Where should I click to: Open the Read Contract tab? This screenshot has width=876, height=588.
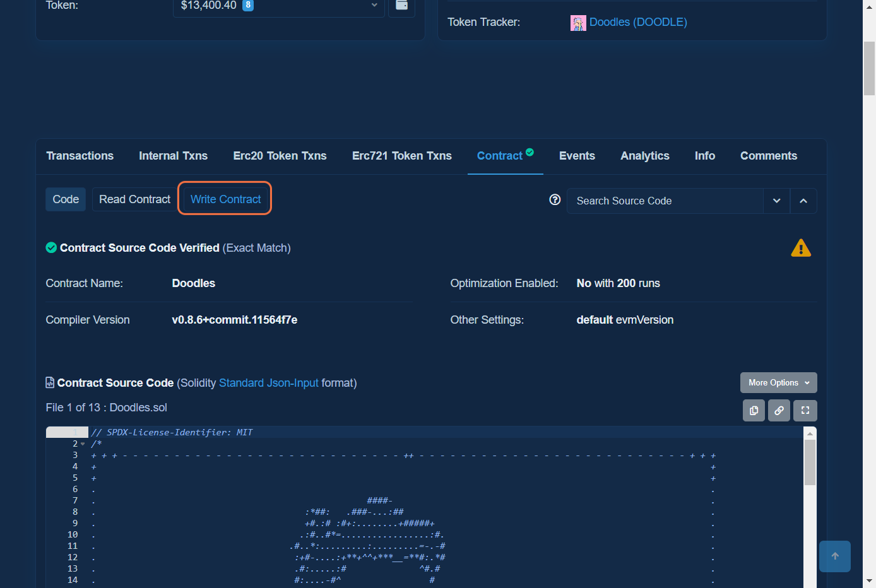(134, 199)
